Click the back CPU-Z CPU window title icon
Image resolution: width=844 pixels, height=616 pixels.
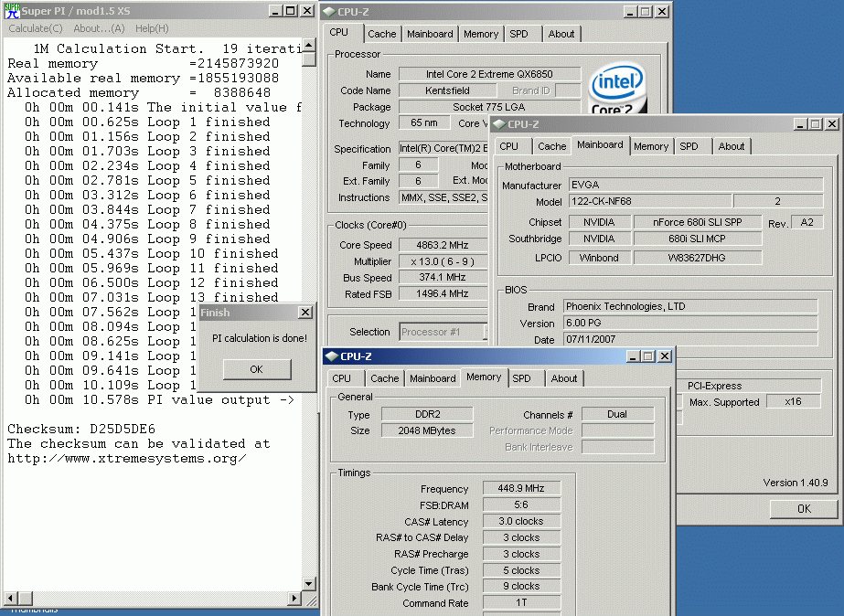click(329, 12)
